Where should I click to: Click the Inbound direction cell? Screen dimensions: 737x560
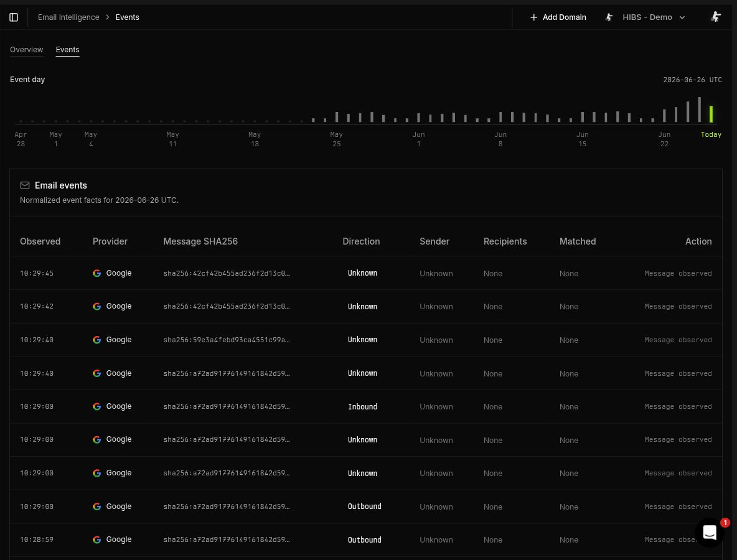coord(362,407)
